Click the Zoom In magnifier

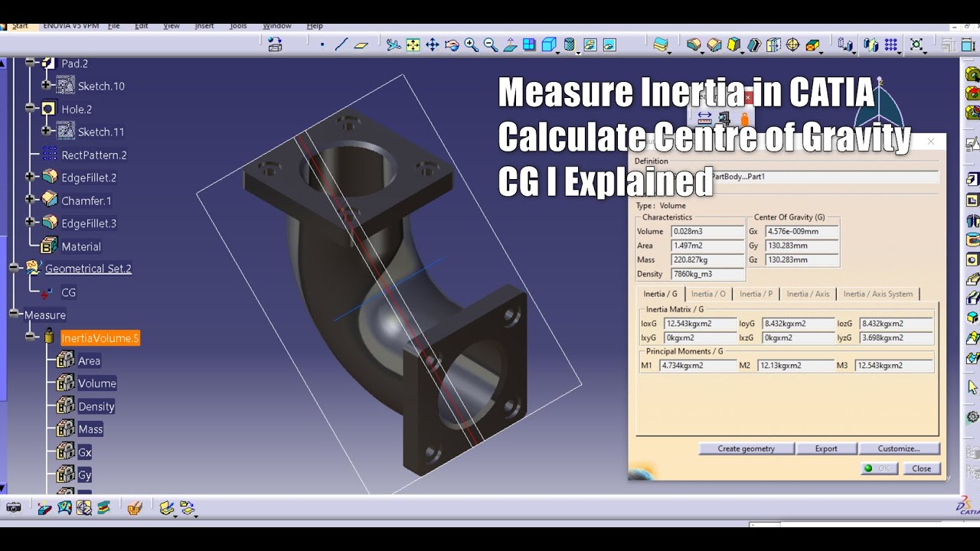[x=471, y=45]
